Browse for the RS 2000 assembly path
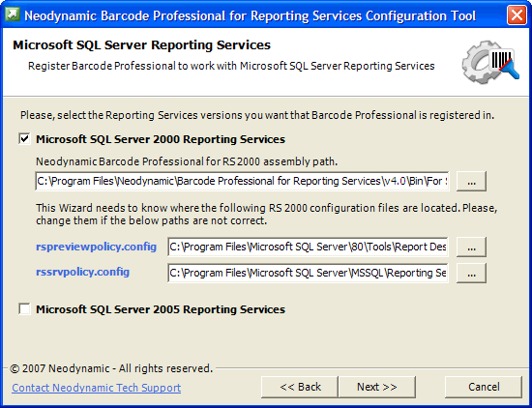 tap(471, 181)
